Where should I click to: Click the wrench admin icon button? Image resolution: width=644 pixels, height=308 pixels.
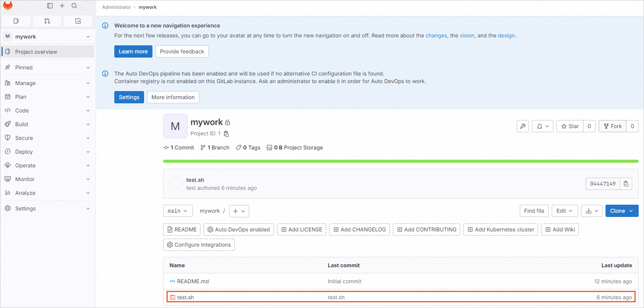523,126
